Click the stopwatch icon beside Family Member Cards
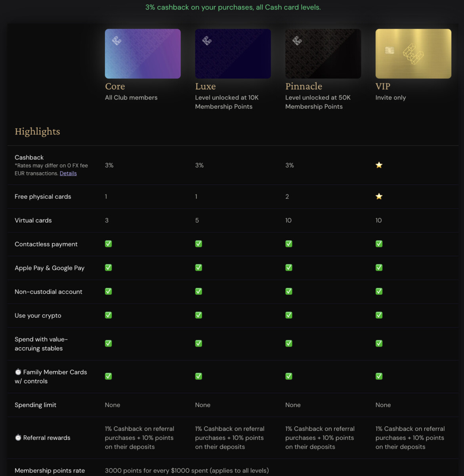 (x=18, y=372)
